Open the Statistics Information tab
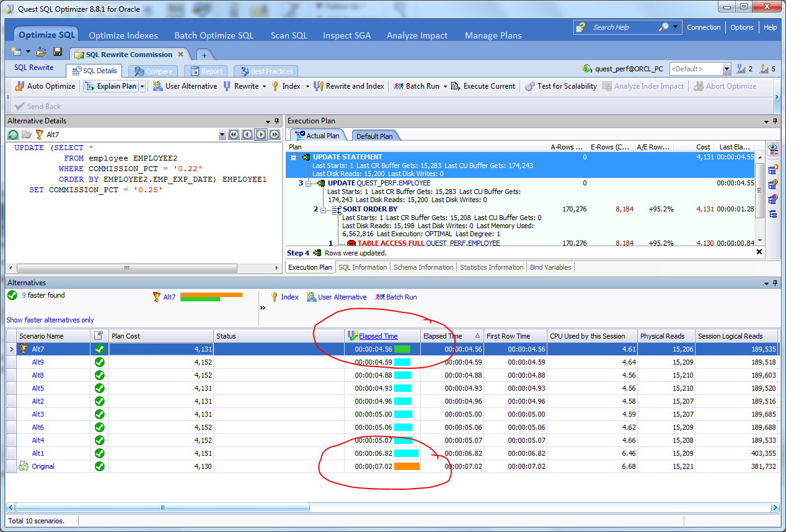The height and width of the screenshot is (532, 786). (x=492, y=267)
